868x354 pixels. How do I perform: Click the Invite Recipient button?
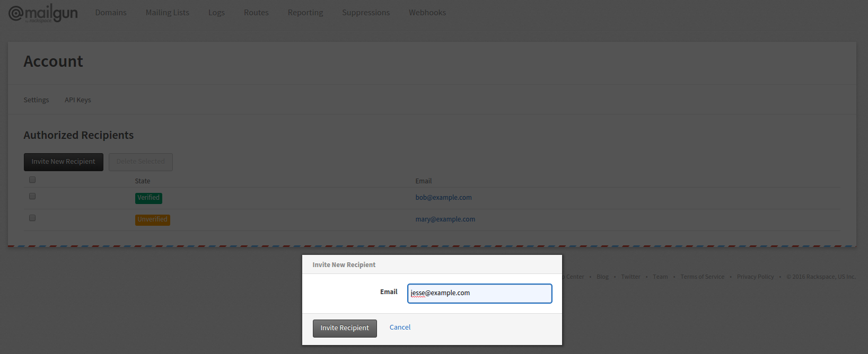coord(345,328)
